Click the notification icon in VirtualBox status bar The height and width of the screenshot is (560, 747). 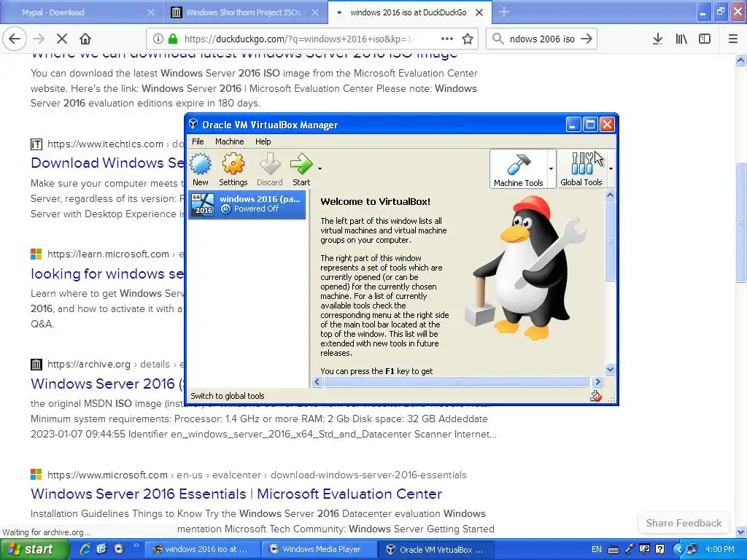pos(595,396)
